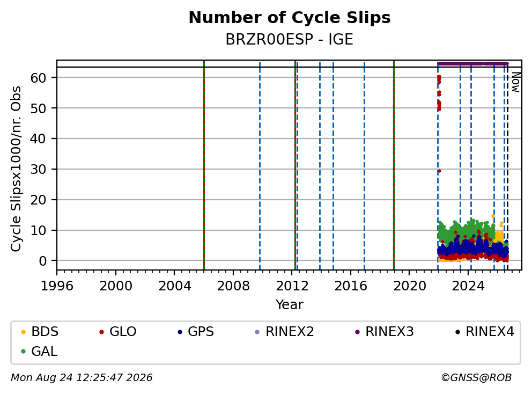Screen dimensions: 532x394
Task: Click the 2024 tick label on year axis
Action: coord(468,286)
